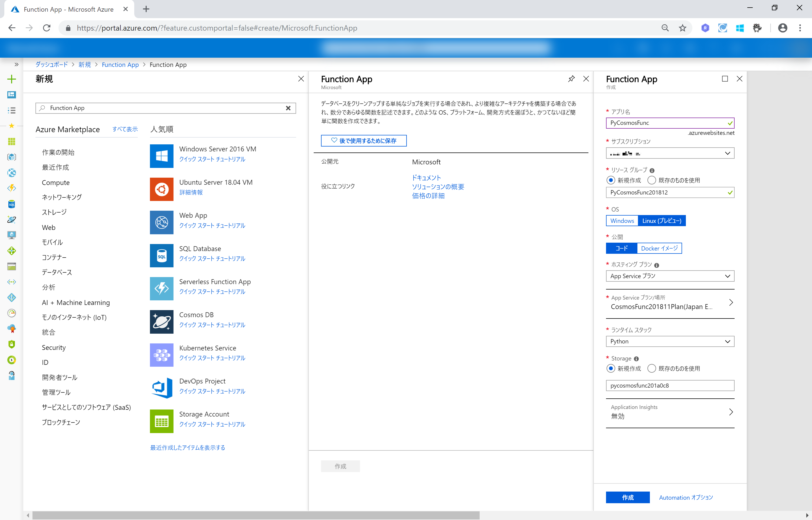Navigate to ダッシュボード breadcrumb

(52, 64)
